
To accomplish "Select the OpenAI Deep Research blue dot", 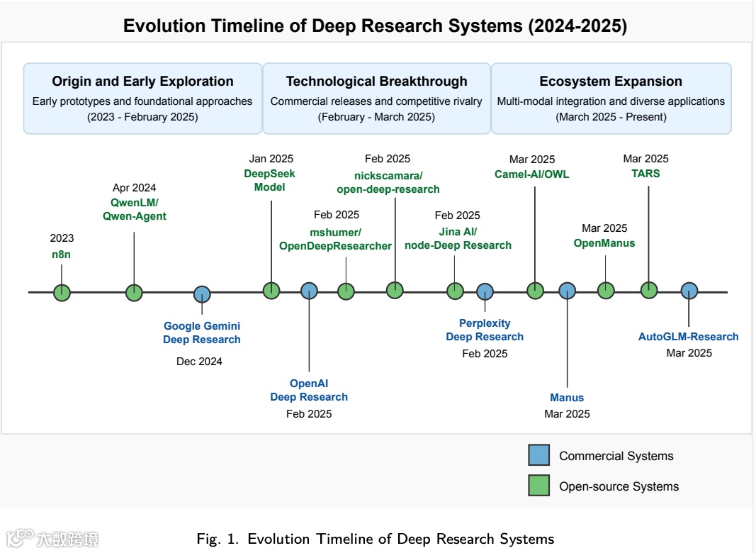I will [x=309, y=291].
